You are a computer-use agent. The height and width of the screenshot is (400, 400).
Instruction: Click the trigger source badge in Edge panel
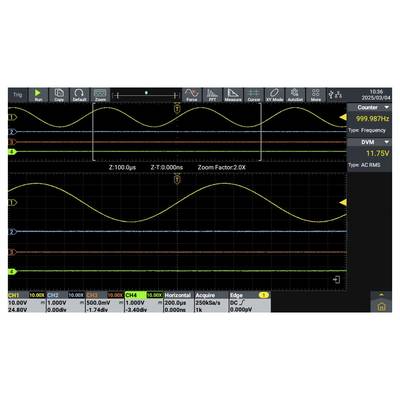click(x=264, y=295)
